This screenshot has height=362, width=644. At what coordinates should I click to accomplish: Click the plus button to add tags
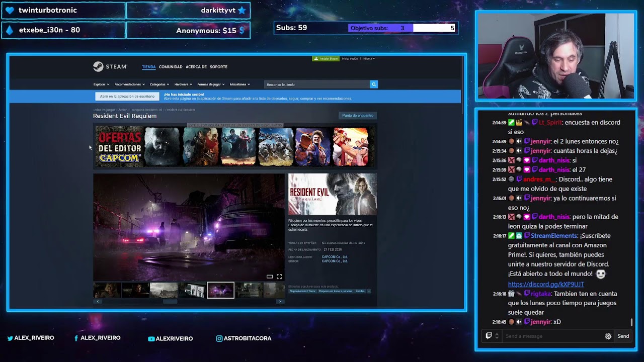pos(369,291)
